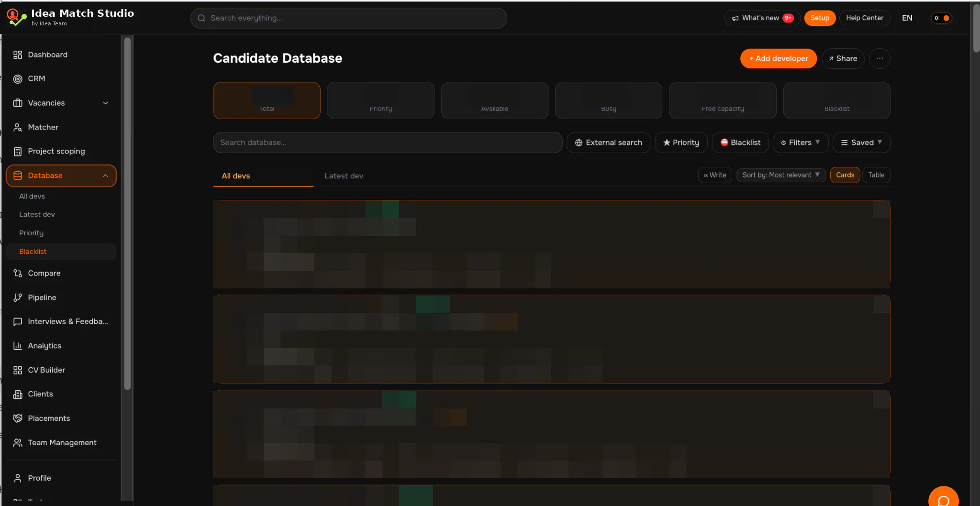Open the Filters dropdown
The height and width of the screenshot is (506, 980).
[801, 143]
